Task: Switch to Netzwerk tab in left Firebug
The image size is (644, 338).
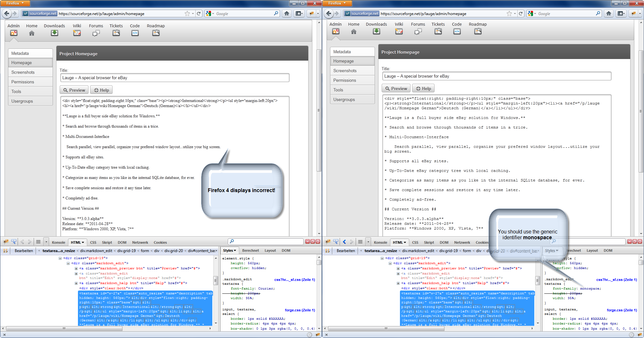Action: pos(140,242)
